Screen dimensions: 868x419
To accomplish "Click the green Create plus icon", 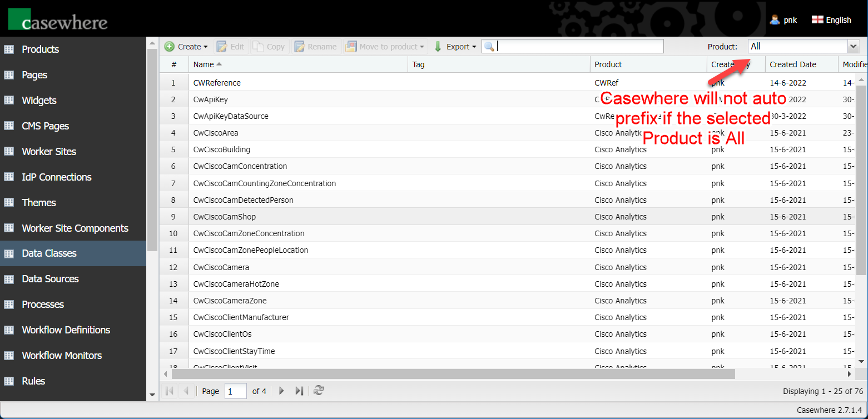I will [x=170, y=47].
